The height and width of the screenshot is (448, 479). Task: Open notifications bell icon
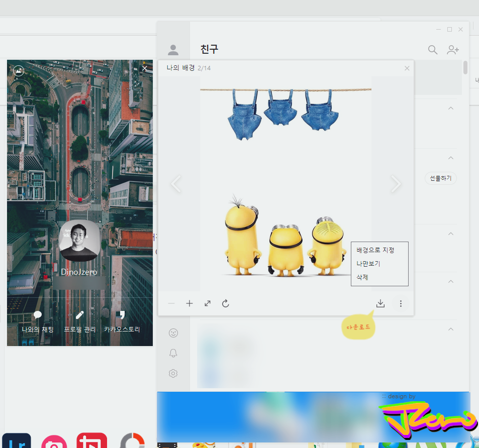tap(173, 353)
